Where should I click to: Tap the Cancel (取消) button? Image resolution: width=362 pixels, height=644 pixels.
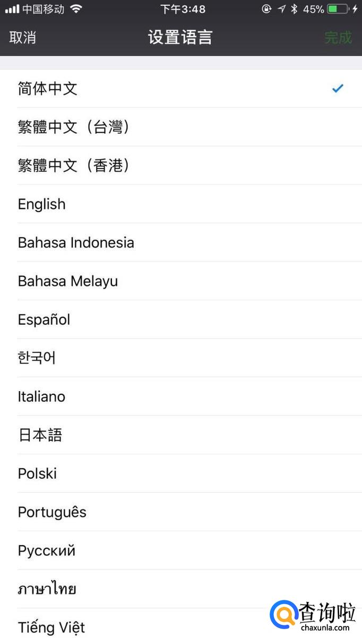[x=23, y=38]
